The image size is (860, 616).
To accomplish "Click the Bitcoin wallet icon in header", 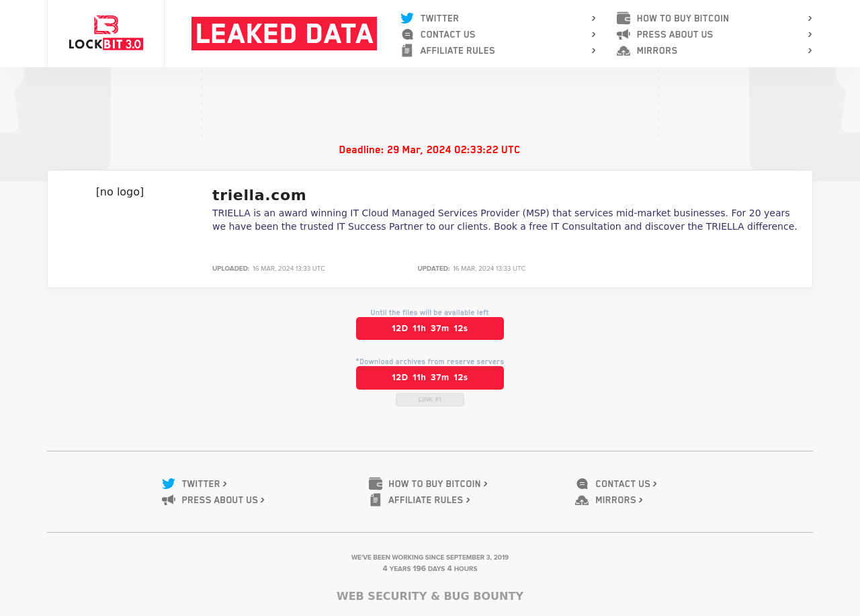I will (623, 18).
